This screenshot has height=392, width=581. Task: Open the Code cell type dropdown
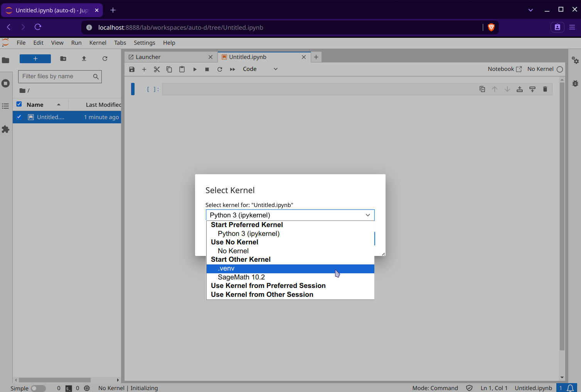pos(260,69)
